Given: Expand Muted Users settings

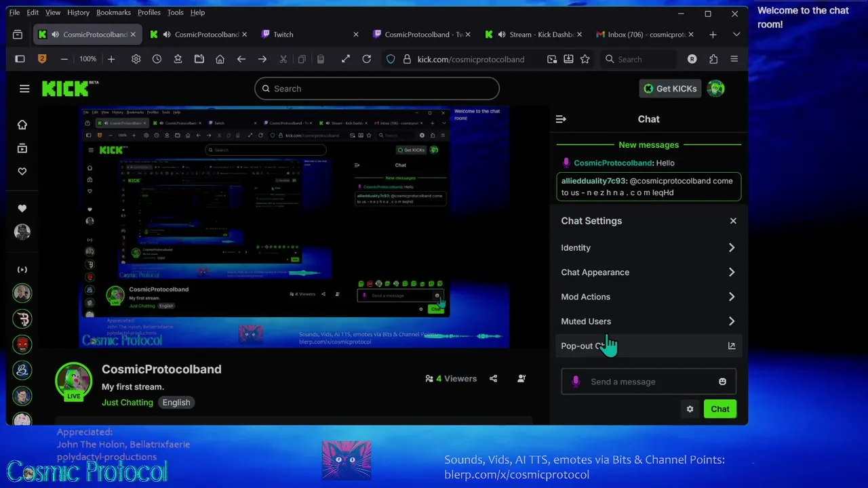Looking at the screenshot, I should click(x=648, y=321).
